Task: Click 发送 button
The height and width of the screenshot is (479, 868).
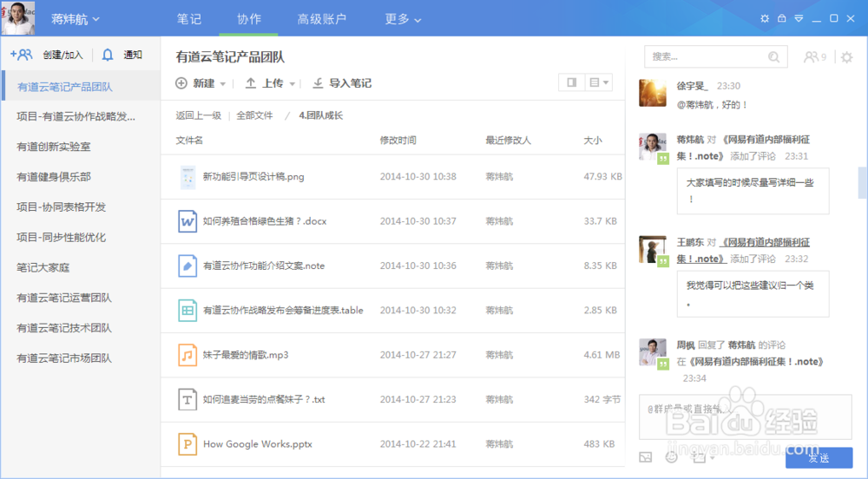Action: tap(819, 457)
